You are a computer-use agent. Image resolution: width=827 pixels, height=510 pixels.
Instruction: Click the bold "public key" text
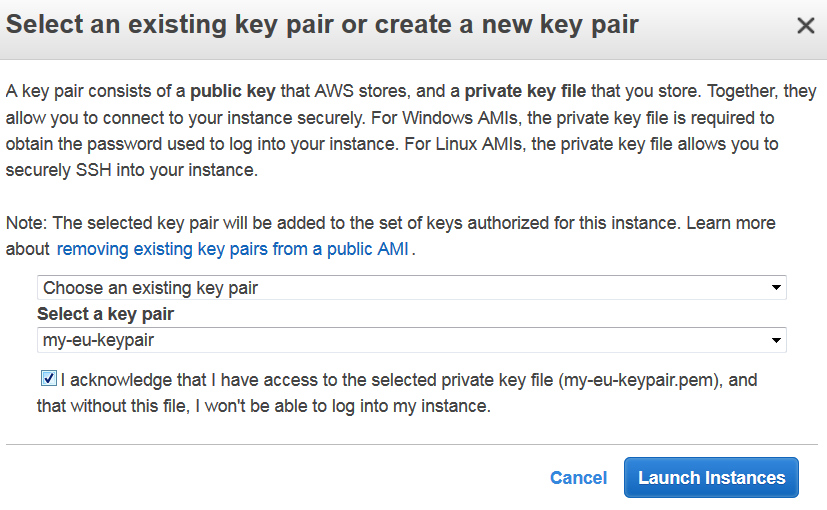(x=234, y=91)
